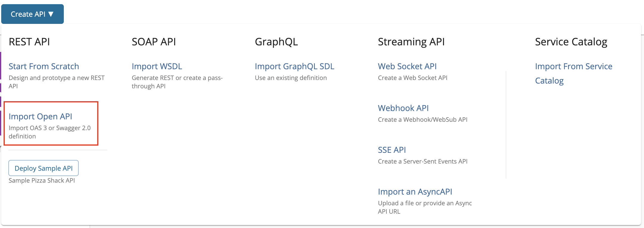This screenshot has height=228, width=644.
Task: Click the Sample Pizza Shack API caption
Action: coord(42,181)
